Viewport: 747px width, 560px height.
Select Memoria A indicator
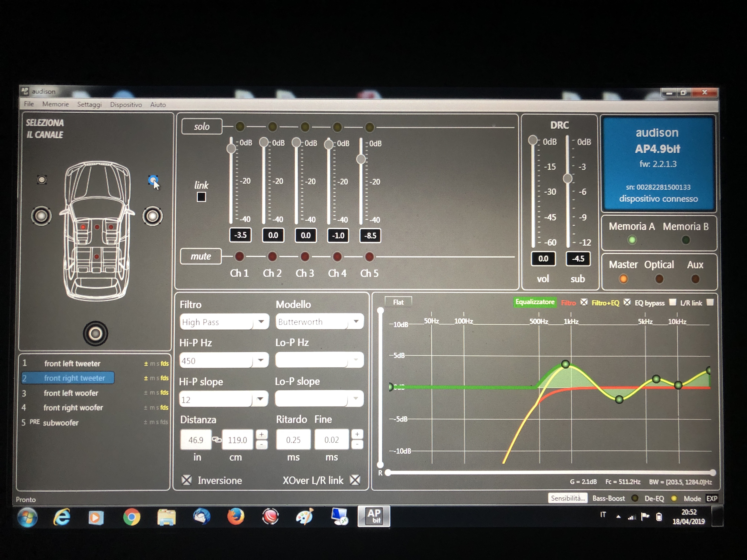(x=632, y=240)
